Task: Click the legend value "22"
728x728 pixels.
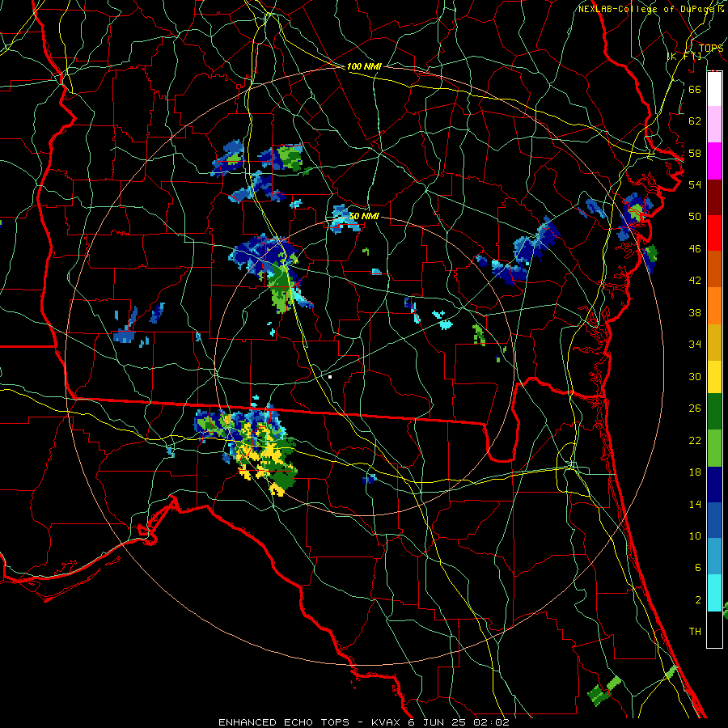Action: (695, 440)
